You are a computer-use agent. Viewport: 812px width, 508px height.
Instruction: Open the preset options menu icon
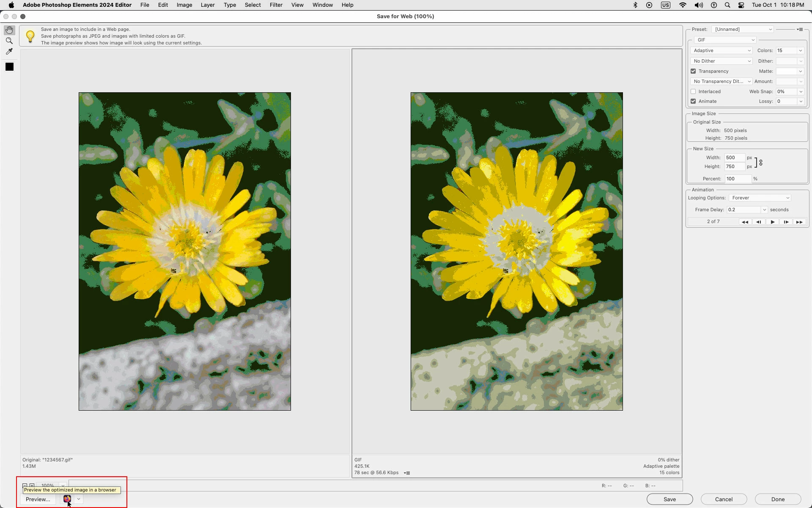coord(800,30)
